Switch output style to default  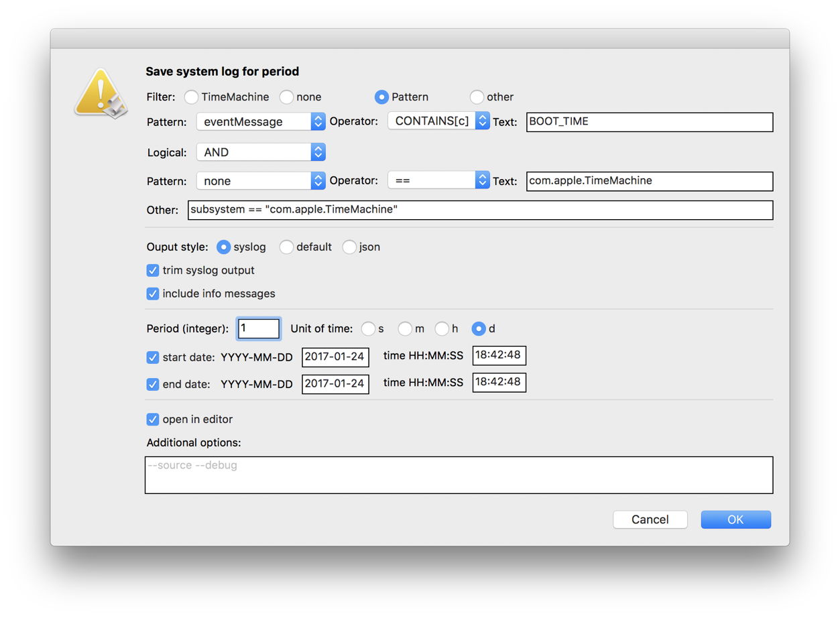[286, 247]
